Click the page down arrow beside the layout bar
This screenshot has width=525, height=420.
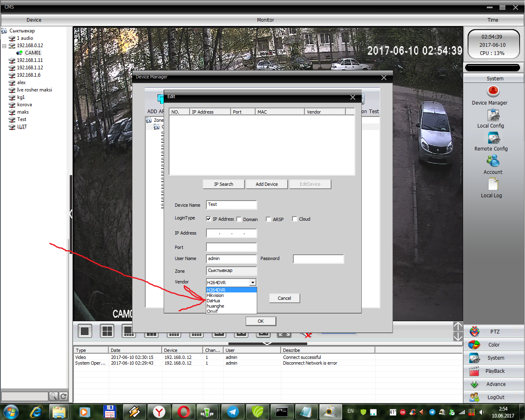point(458,337)
